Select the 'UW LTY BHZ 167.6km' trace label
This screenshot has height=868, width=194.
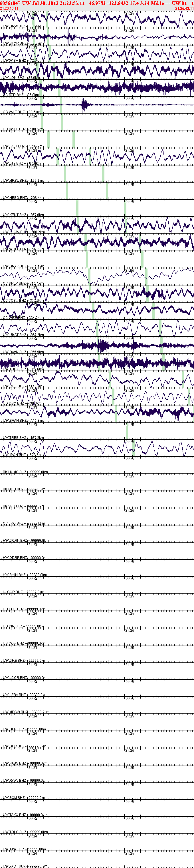tap(21, 163)
